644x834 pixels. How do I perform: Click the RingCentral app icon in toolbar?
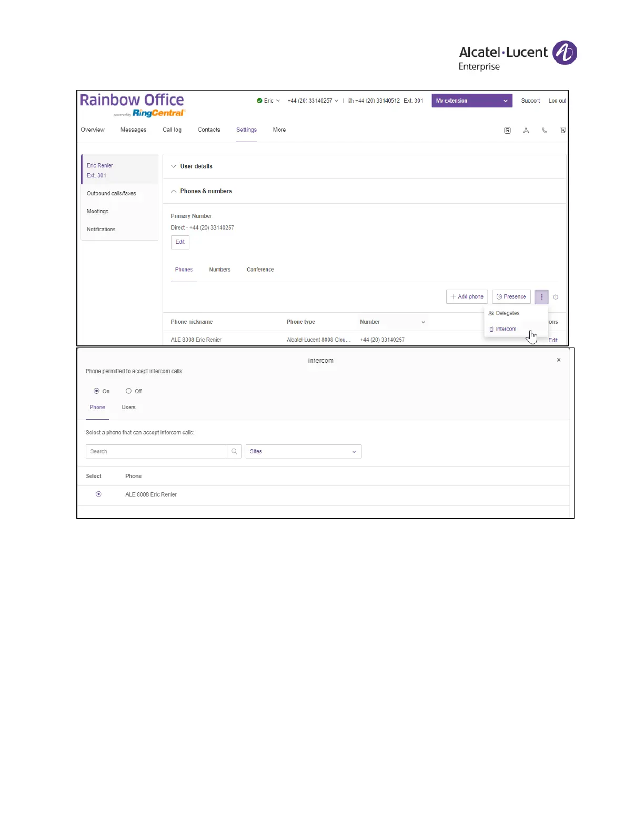click(507, 131)
